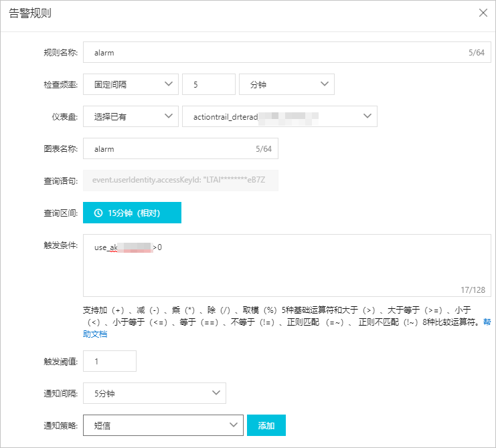Click the 检查频率 label
Image resolution: width=496 pixels, height=448 pixels.
pos(60,85)
